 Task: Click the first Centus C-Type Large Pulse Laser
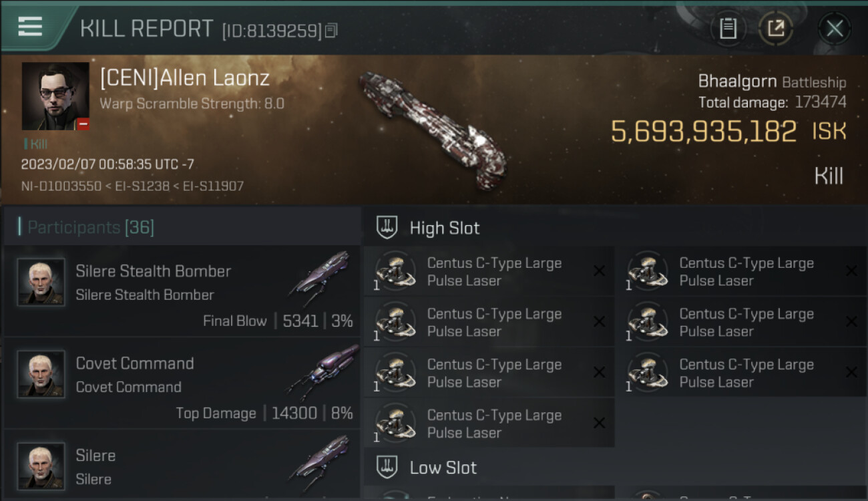click(x=488, y=271)
